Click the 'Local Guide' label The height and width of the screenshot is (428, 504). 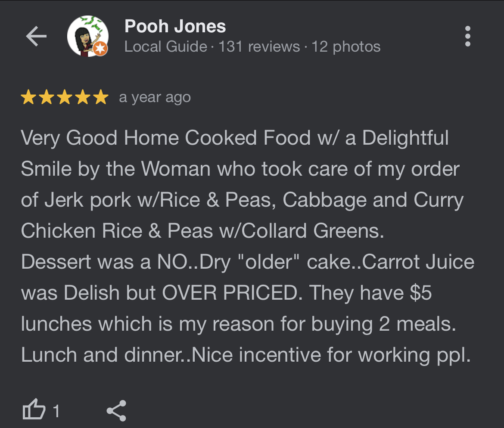click(x=165, y=47)
